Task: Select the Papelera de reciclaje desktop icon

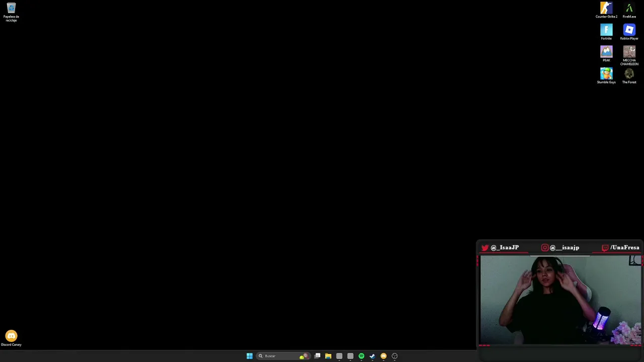Action: (x=11, y=13)
